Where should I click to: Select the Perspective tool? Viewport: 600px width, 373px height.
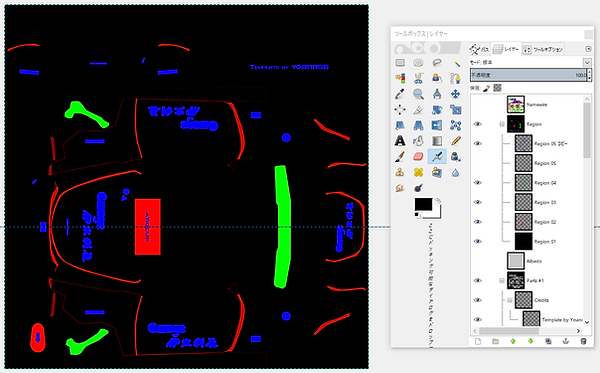tap(418, 125)
